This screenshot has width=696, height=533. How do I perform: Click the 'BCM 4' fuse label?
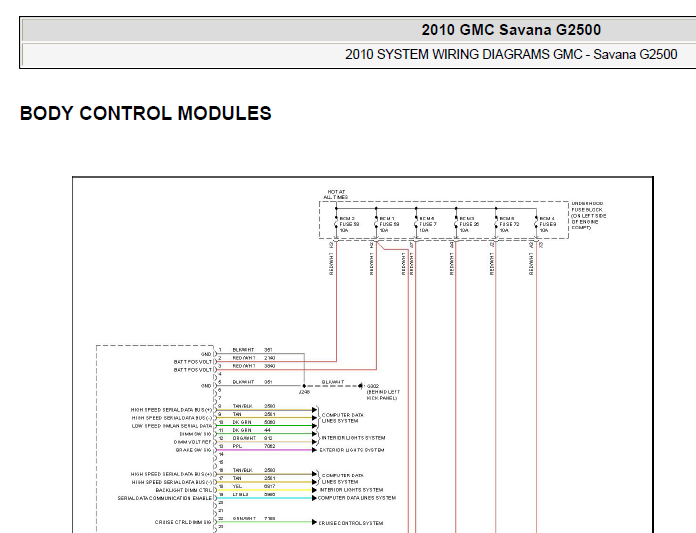click(547, 218)
